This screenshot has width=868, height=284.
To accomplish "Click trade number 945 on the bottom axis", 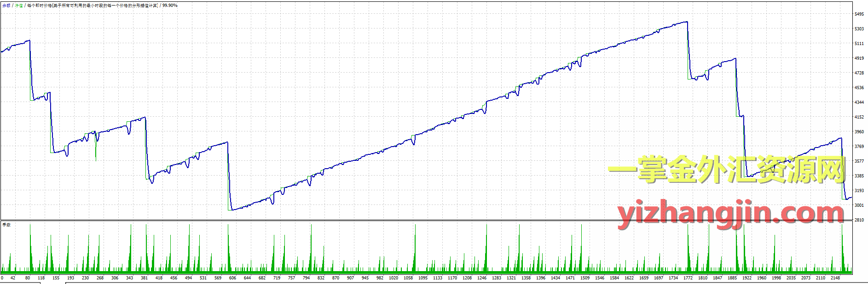I will (x=365, y=278).
